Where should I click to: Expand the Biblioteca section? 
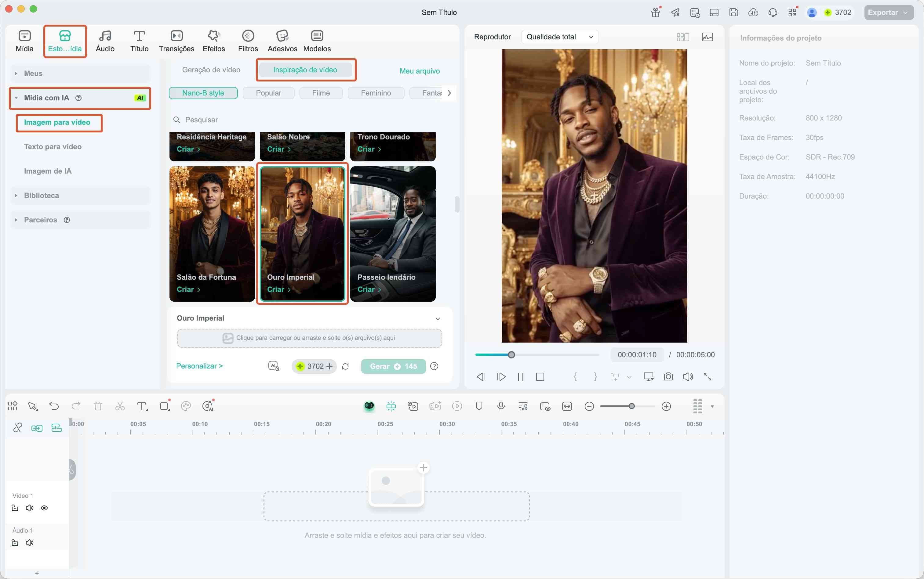(42, 195)
